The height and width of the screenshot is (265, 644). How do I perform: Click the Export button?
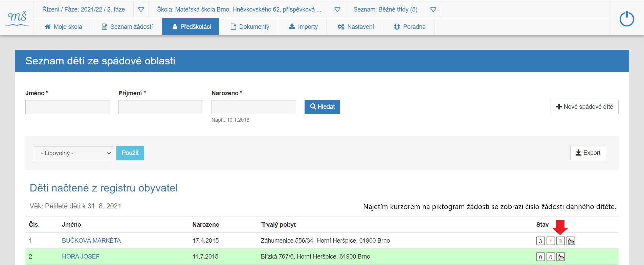(588, 153)
